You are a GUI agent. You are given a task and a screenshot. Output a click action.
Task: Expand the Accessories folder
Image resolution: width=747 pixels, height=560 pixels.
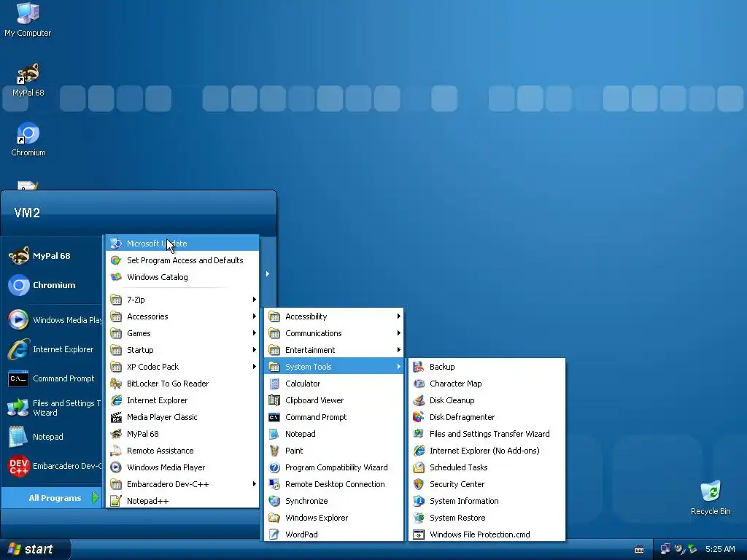tap(182, 316)
